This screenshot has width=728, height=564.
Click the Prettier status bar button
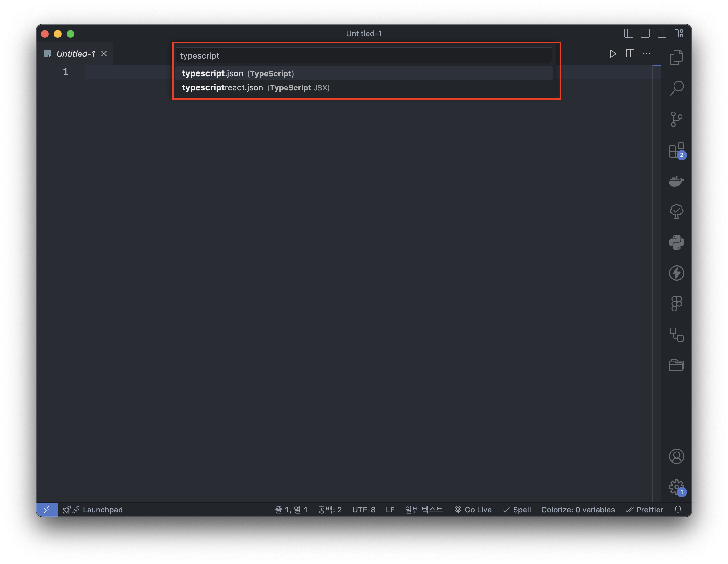[x=644, y=510]
